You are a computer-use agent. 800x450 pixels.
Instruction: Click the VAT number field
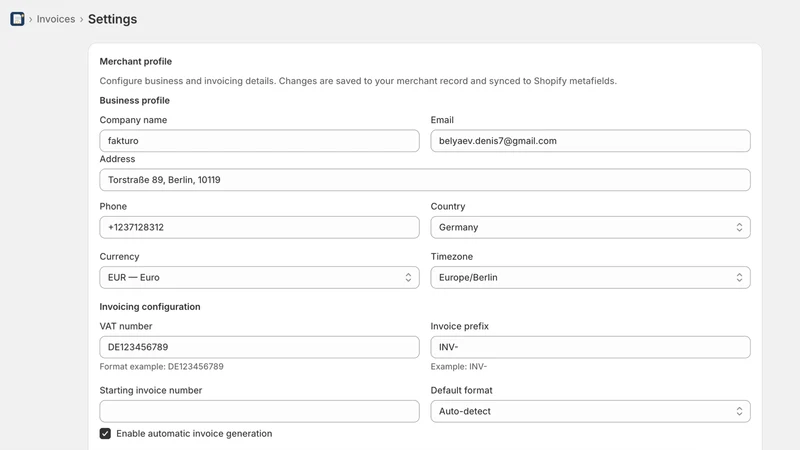[x=259, y=347]
